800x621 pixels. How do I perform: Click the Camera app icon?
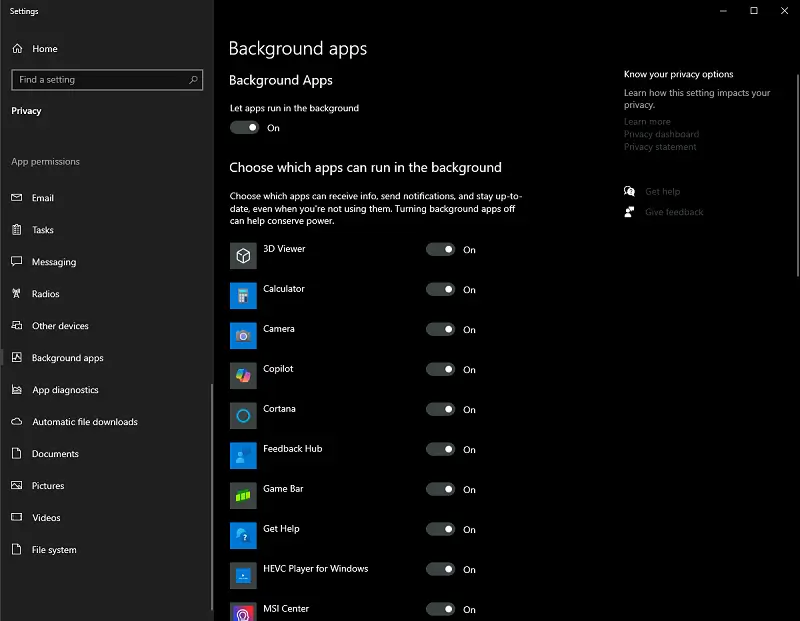pyautogui.click(x=243, y=336)
